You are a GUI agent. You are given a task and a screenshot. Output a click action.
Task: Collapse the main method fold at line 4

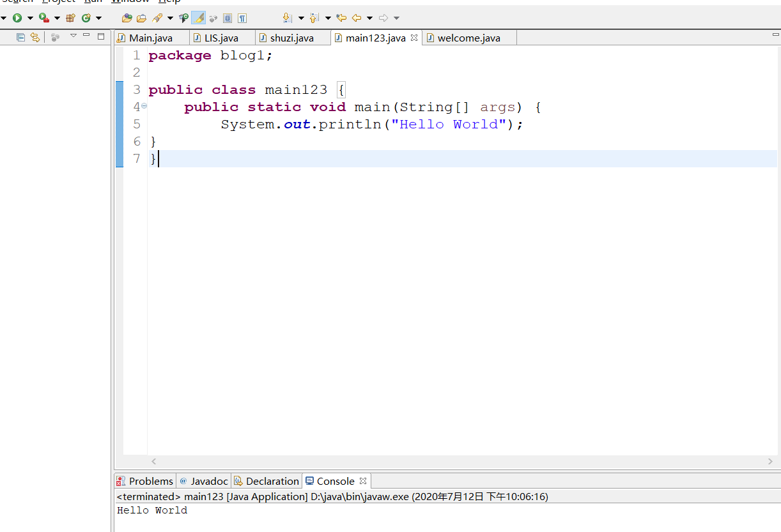point(144,106)
